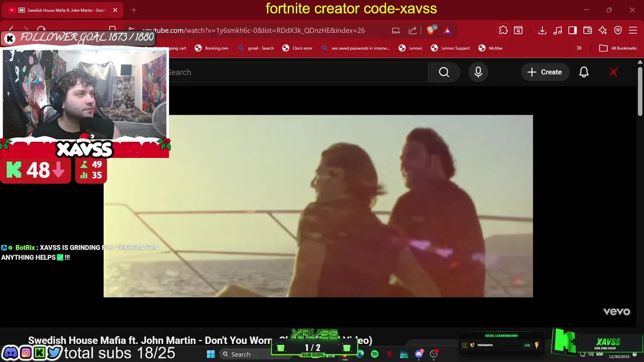Open the browser hamburger main menu
The image size is (644, 362).
pyautogui.click(x=633, y=30)
